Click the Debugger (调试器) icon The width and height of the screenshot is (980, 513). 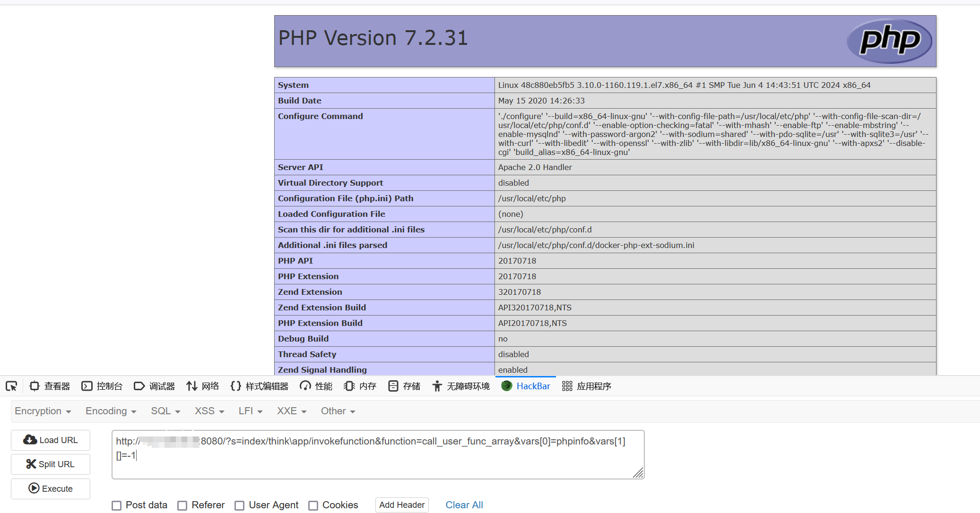139,386
